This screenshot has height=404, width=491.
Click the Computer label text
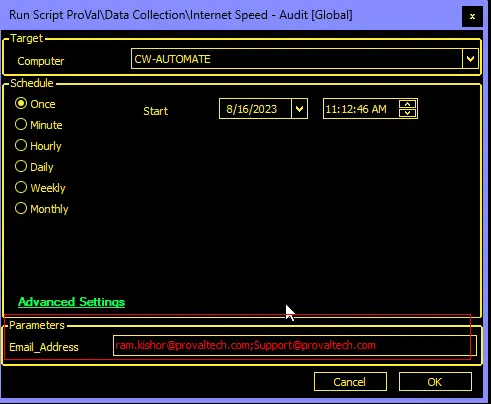point(41,61)
